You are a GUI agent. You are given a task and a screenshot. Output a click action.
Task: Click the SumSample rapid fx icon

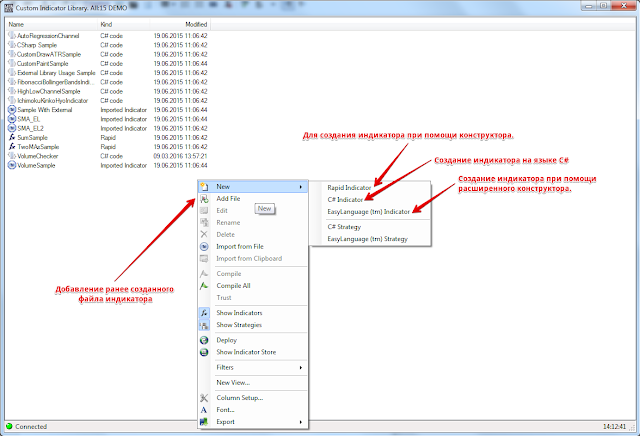12,138
